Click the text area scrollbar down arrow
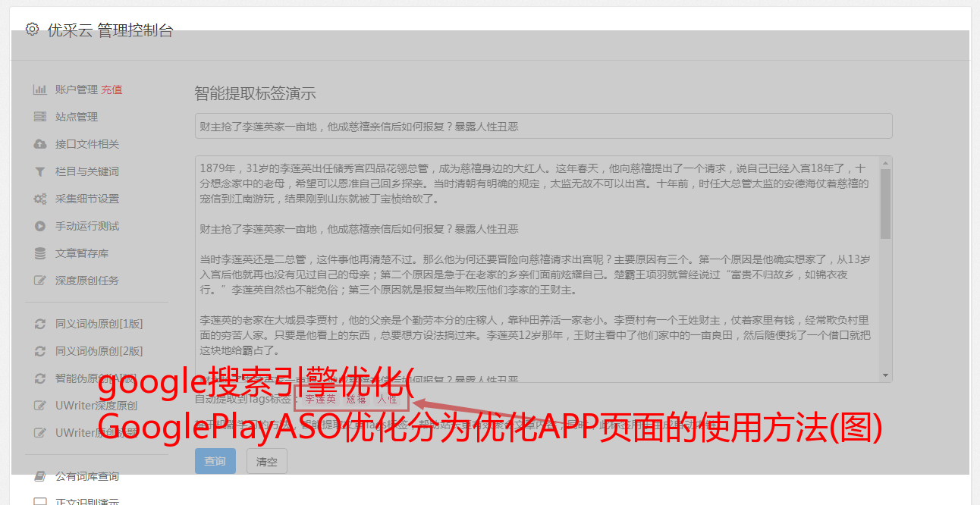980x505 pixels. pyautogui.click(x=885, y=376)
